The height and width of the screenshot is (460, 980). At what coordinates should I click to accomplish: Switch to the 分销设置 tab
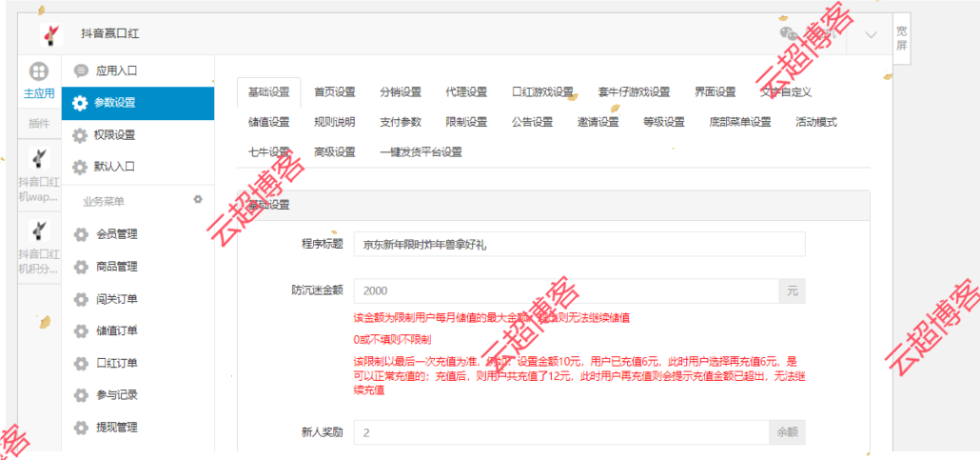pyautogui.click(x=401, y=92)
